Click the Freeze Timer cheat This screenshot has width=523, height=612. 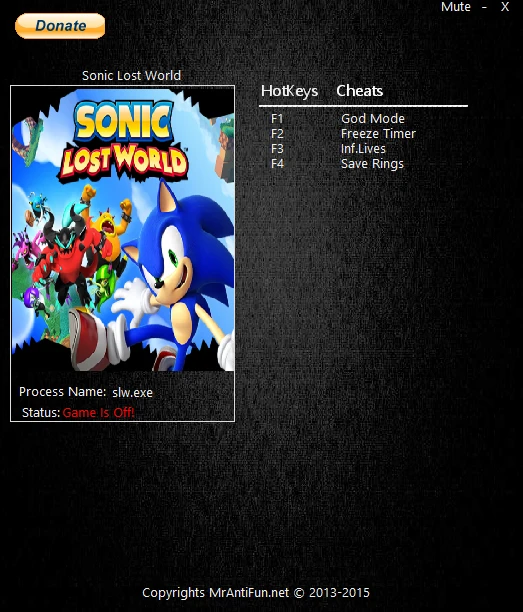378,133
